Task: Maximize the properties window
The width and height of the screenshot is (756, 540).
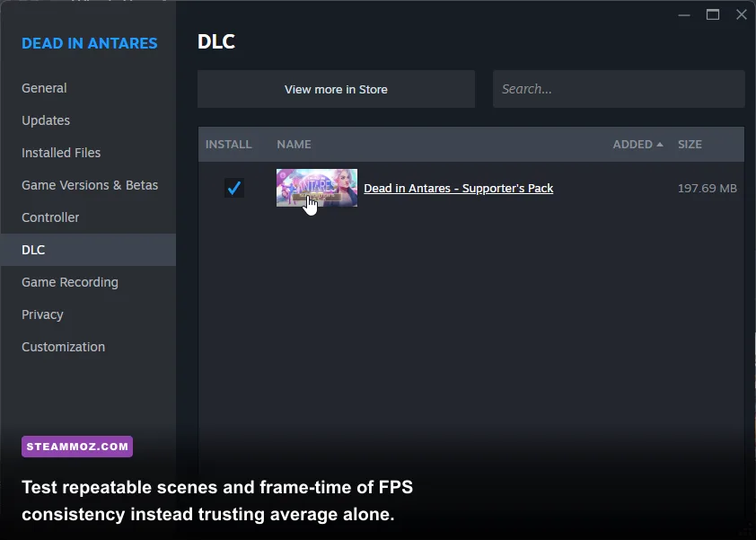Action: coord(713,15)
